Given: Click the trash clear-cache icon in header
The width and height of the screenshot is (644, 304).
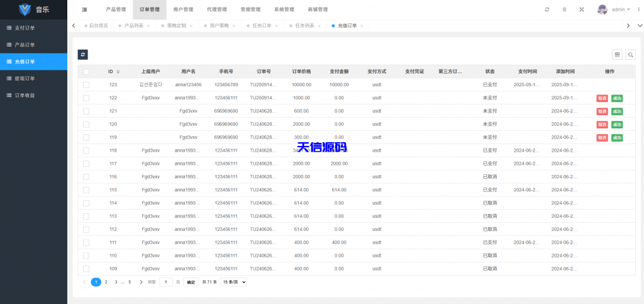Looking at the screenshot, I should pos(564,9).
